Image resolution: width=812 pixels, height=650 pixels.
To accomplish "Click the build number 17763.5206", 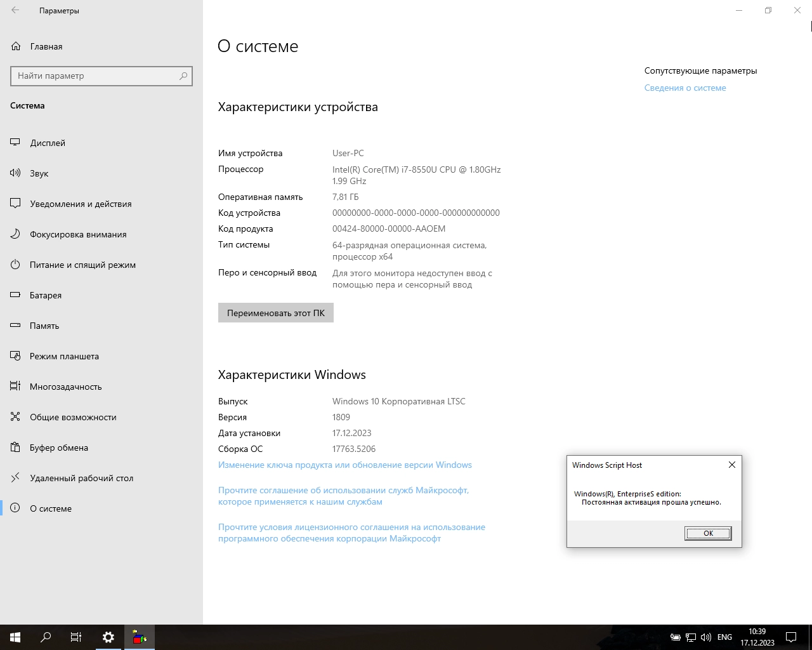I will 354,449.
